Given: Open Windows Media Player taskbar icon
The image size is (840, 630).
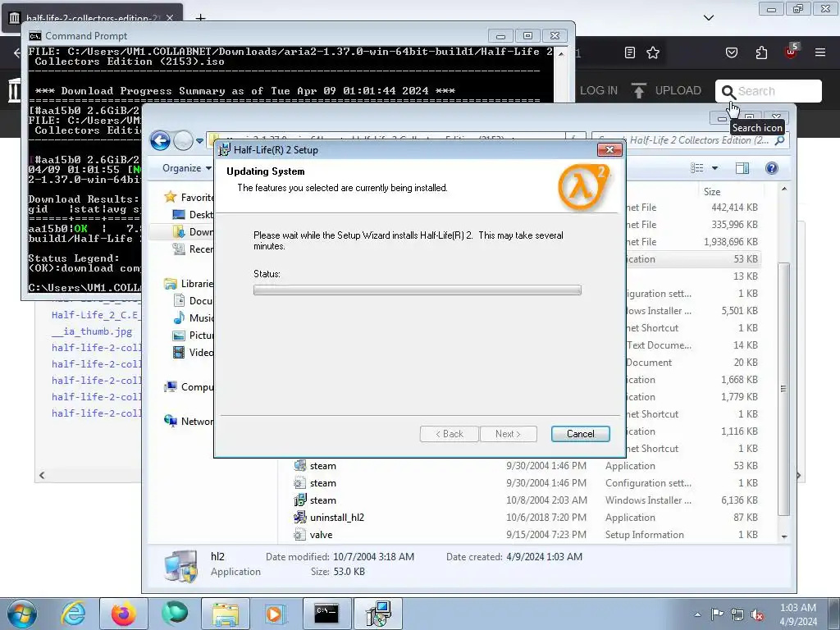Looking at the screenshot, I should [276, 614].
